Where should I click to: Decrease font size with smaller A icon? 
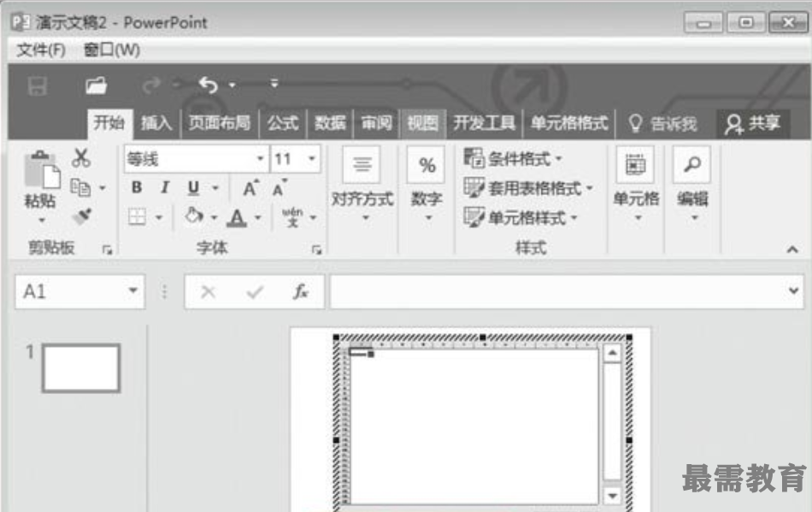[x=279, y=188]
